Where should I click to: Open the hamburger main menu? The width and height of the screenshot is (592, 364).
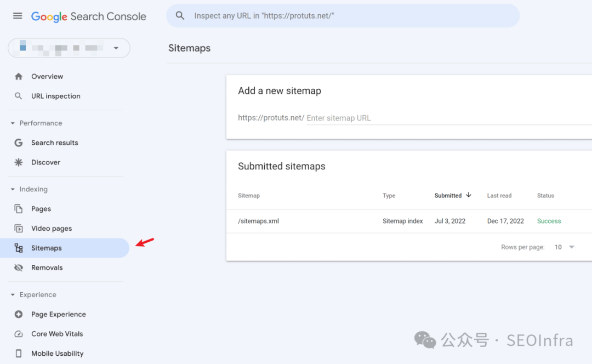pos(18,16)
